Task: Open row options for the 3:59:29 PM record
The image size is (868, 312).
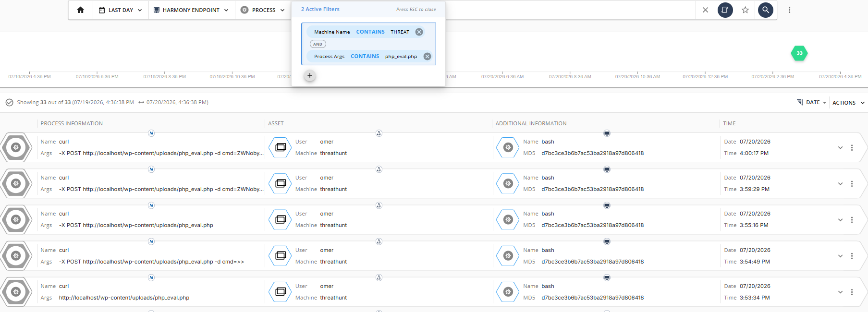Action: tap(852, 184)
